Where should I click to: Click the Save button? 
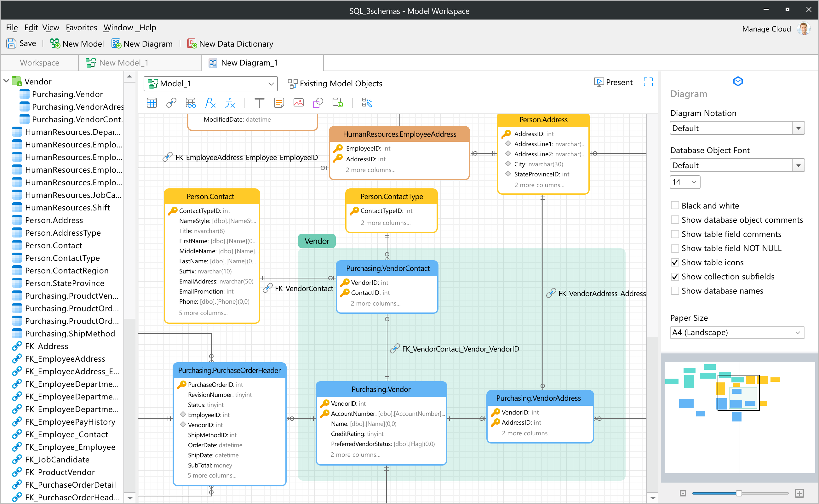[21, 43]
